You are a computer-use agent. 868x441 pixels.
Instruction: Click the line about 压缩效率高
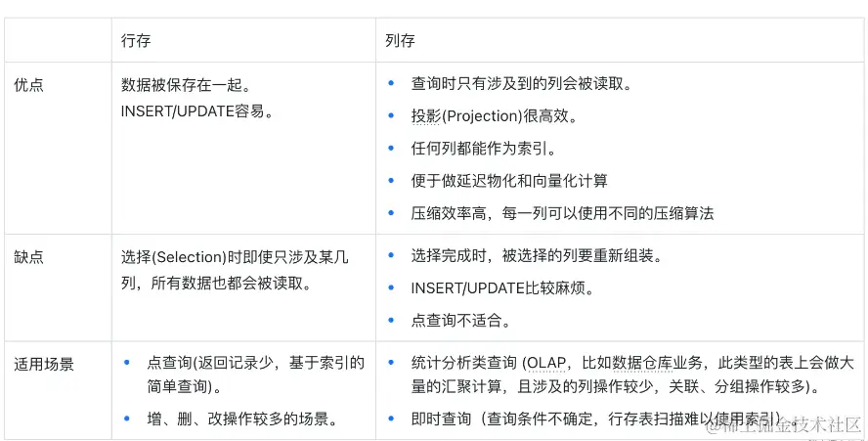click(562, 213)
